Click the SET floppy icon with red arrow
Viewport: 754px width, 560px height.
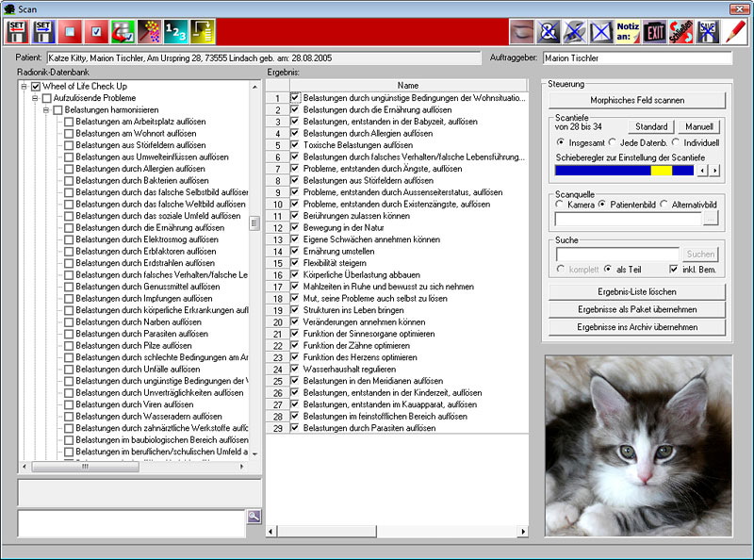coord(17,32)
